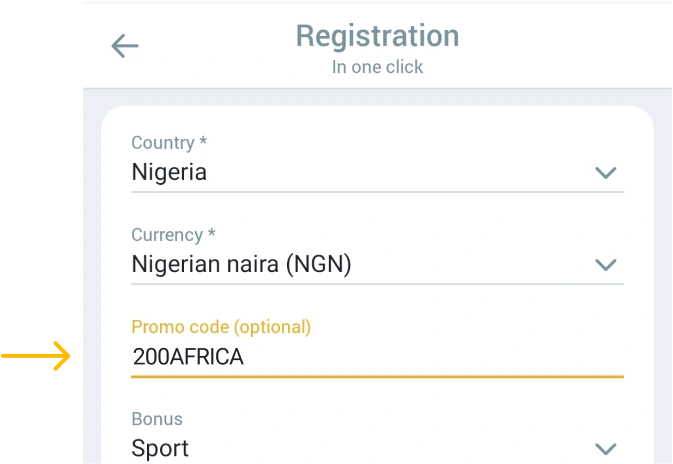
Task: Tap the "In one click" subtitle
Action: click(377, 67)
